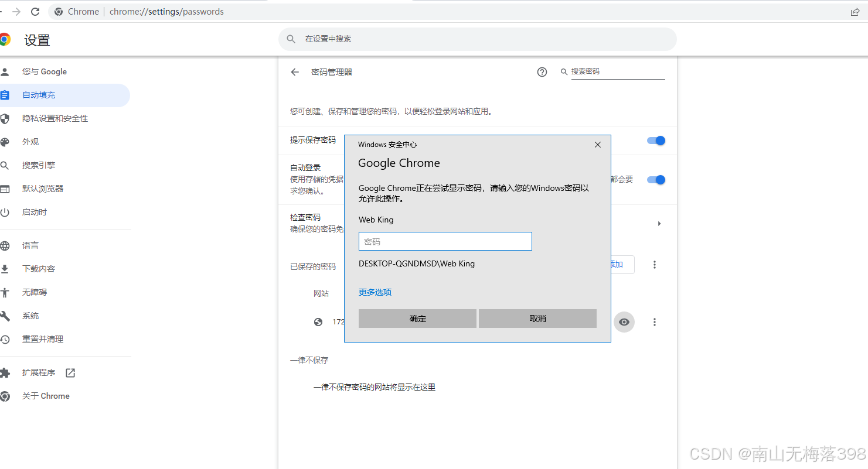Screen dimensions: 868x469
Task: Click the magnifier icon in the settings search
Action: [x=291, y=39]
